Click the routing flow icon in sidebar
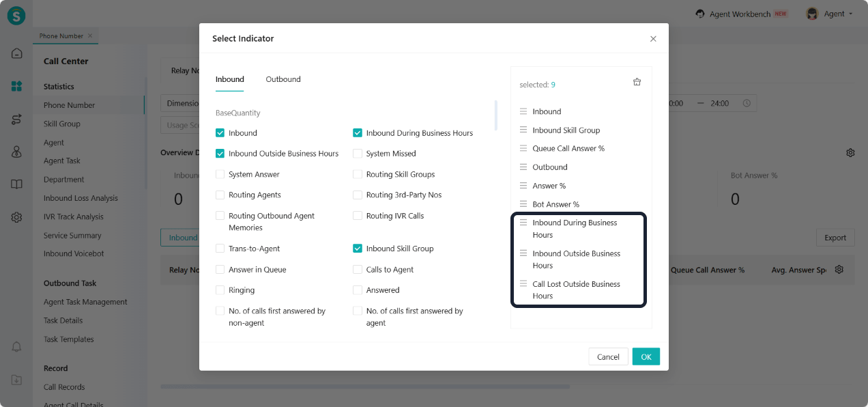868x407 pixels. point(17,120)
